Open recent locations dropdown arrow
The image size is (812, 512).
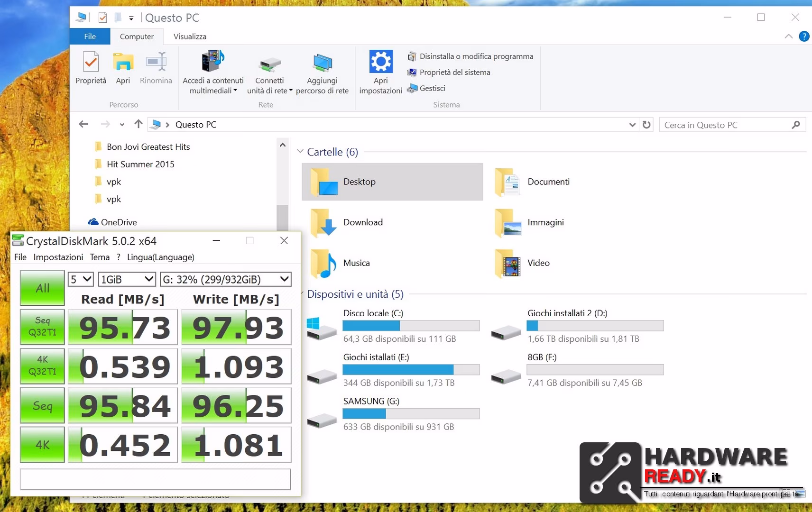[x=122, y=125]
